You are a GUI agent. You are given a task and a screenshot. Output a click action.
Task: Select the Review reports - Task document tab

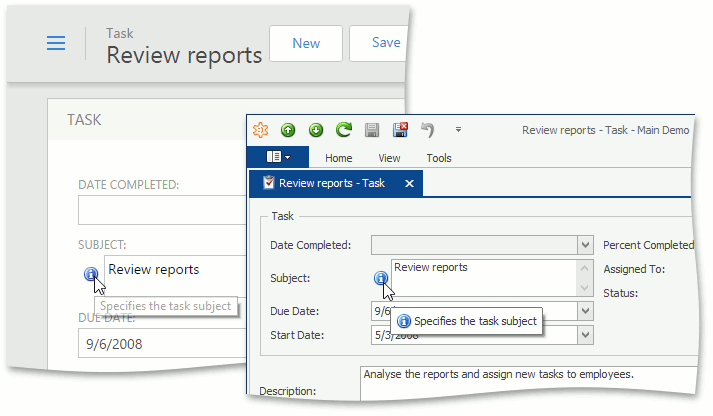pos(336,183)
